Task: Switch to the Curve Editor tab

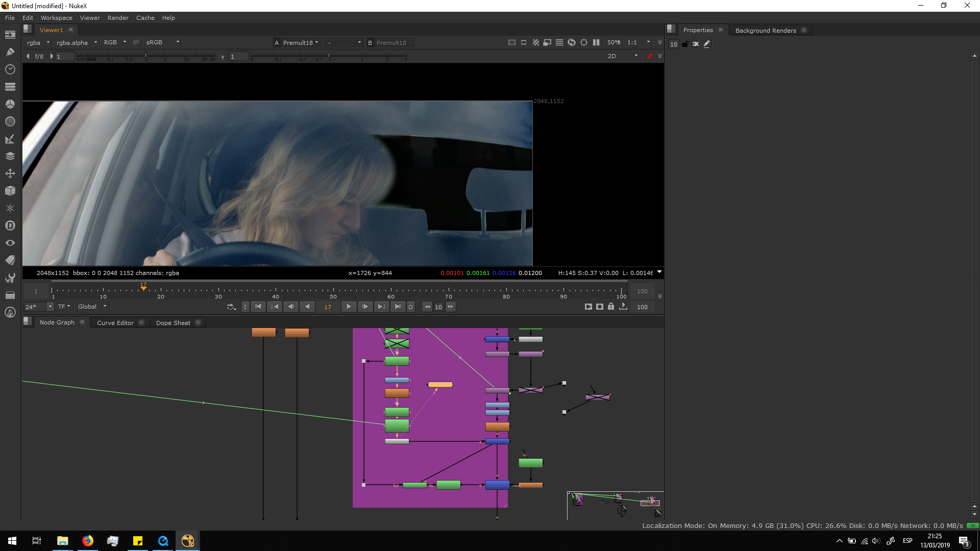Action: (x=115, y=323)
